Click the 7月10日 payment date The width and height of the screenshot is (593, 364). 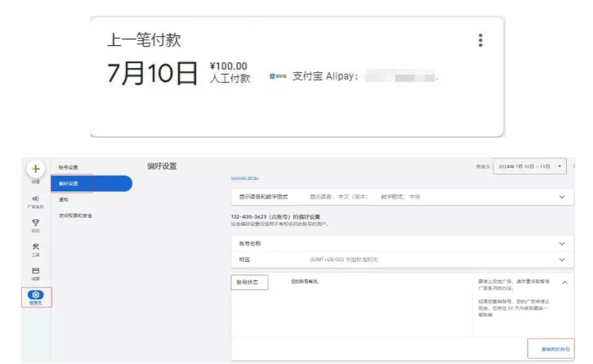[152, 73]
